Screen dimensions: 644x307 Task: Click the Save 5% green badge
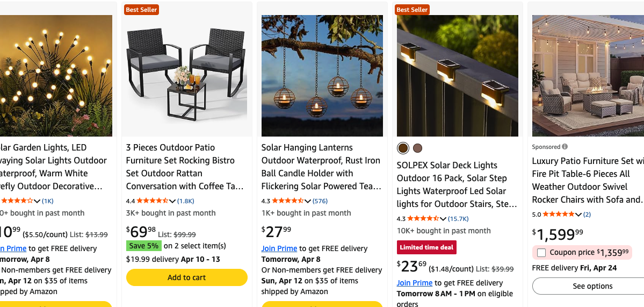(x=143, y=246)
